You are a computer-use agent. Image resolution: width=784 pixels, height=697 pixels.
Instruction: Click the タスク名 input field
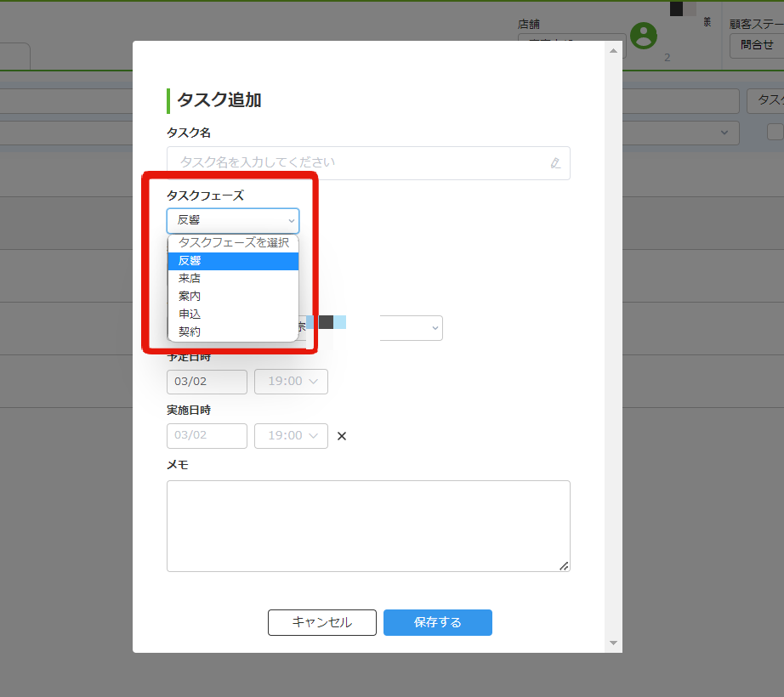coord(368,163)
